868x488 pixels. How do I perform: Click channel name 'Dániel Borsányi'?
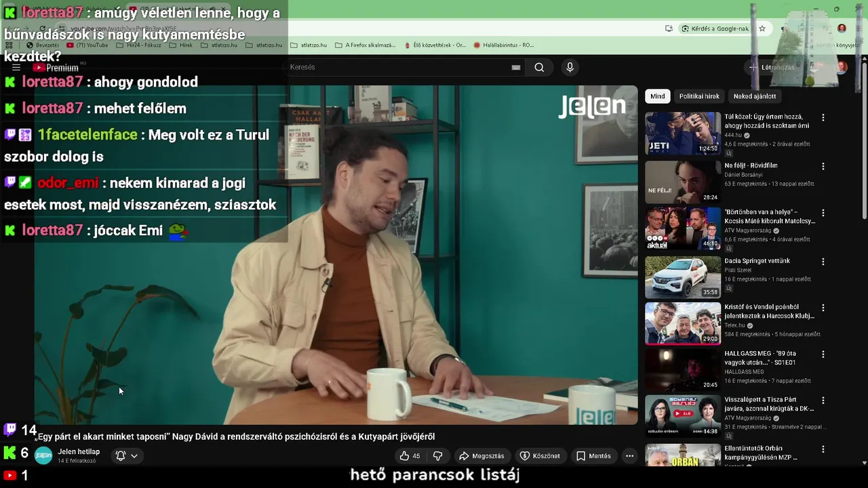click(743, 175)
